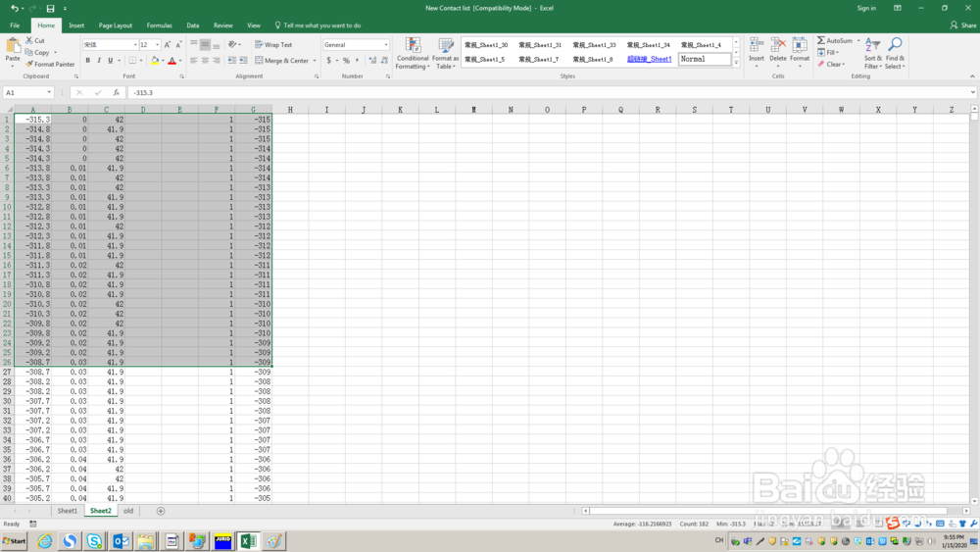
Task: Open Windows Start button
Action: (15, 541)
